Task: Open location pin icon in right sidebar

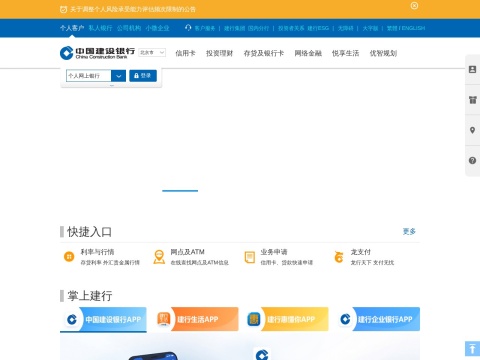Action: [x=472, y=130]
